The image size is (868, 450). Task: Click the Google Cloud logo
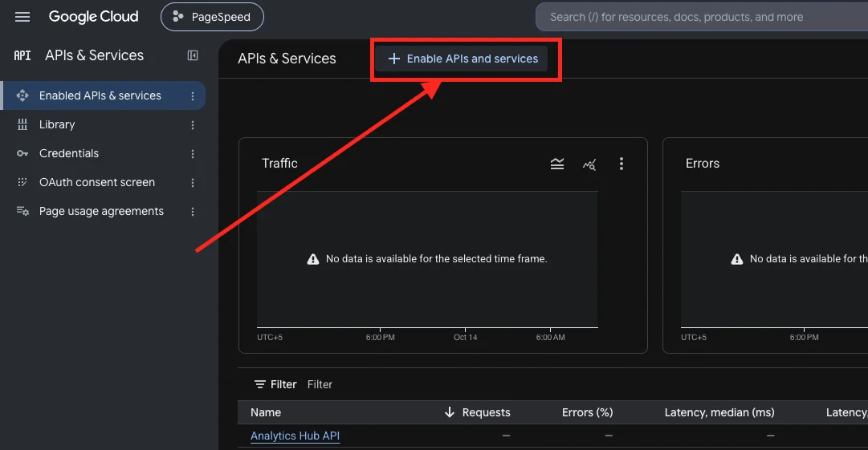(x=94, y=17)
